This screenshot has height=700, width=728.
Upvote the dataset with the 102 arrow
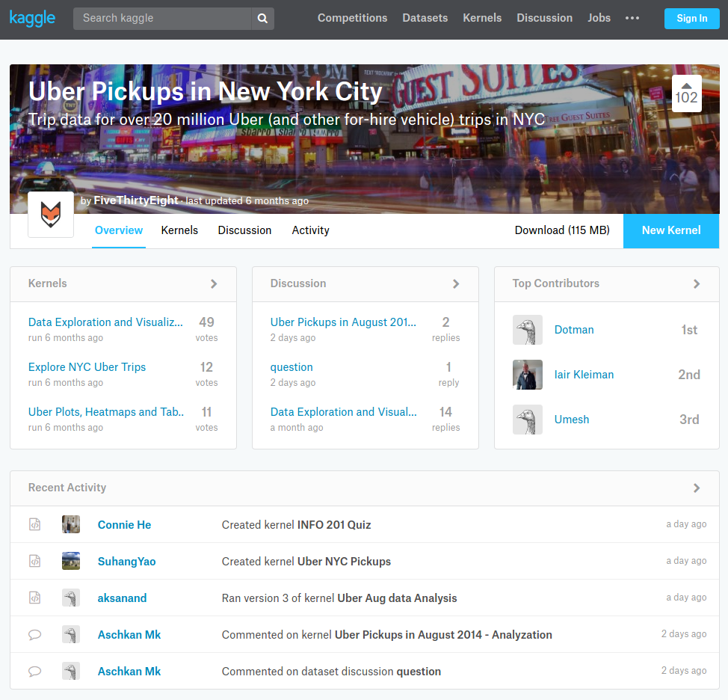686,93
